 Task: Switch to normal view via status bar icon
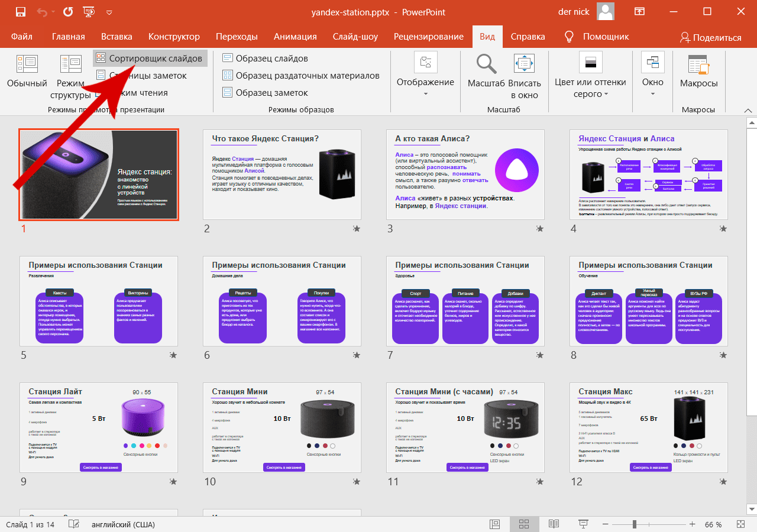click(x=495, y=524)
